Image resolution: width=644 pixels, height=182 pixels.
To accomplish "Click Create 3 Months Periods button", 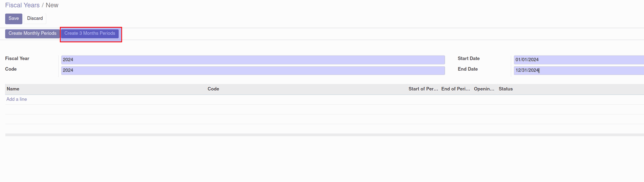I will (x=90, y=33).
